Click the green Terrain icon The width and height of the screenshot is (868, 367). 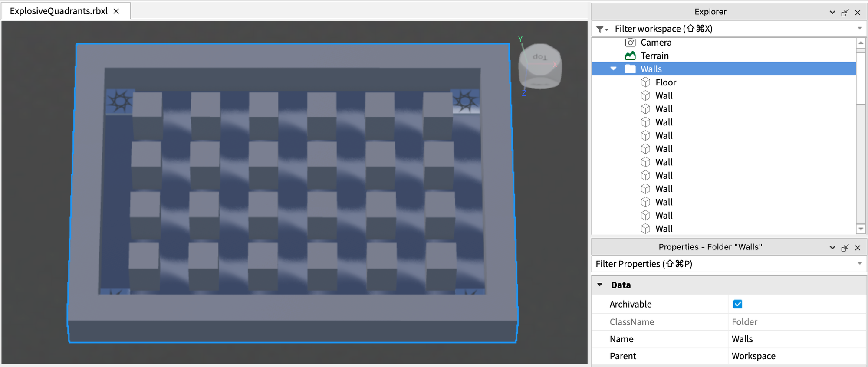pyautogui.click(x=630, y=56)
